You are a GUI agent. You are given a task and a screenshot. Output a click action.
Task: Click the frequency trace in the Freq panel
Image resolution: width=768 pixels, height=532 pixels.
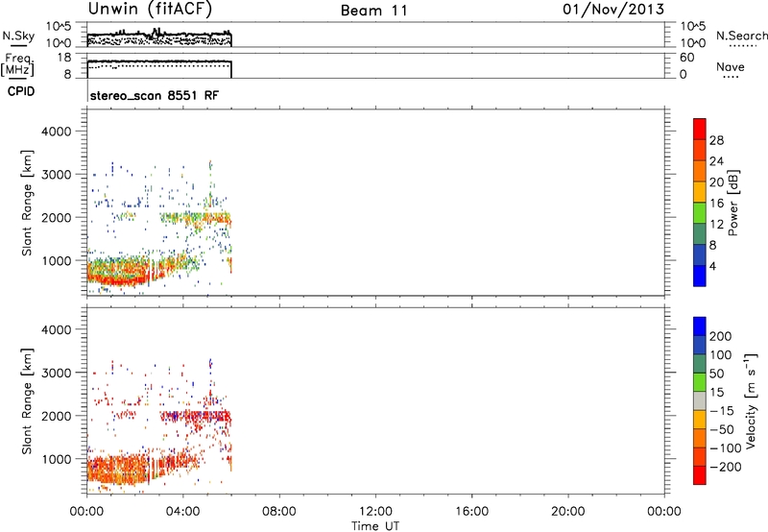[159, 61]
